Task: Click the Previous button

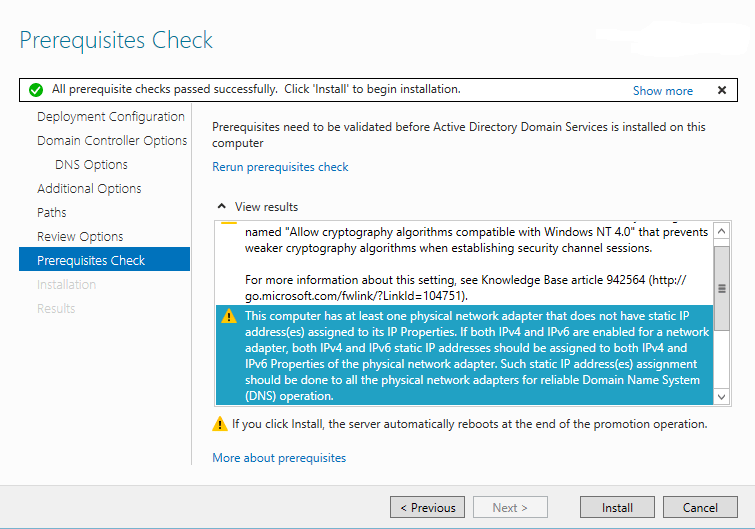Action: 427,507
